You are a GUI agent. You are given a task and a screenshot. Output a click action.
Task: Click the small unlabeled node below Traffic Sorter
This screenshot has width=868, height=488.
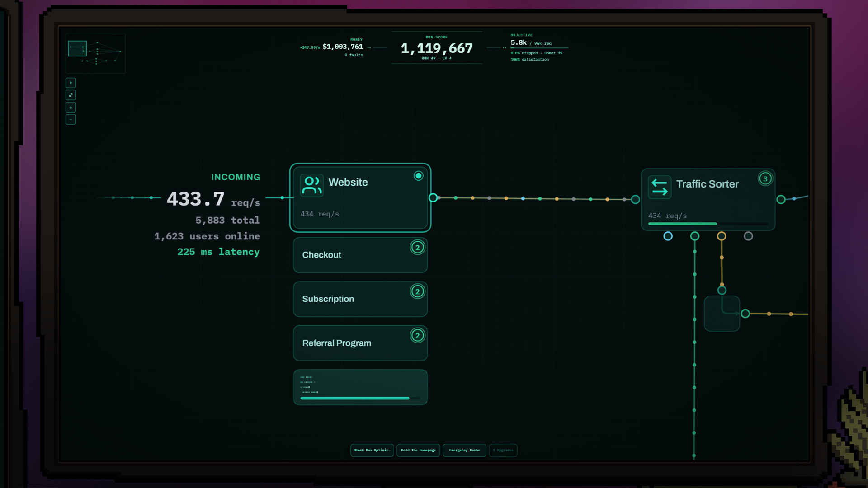(722, 314)
